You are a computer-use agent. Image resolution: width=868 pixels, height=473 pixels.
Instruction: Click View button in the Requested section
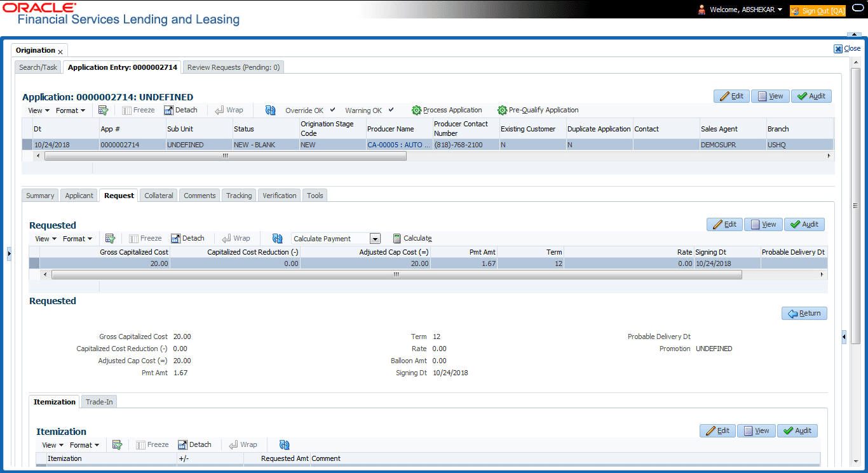click(763, 224)
